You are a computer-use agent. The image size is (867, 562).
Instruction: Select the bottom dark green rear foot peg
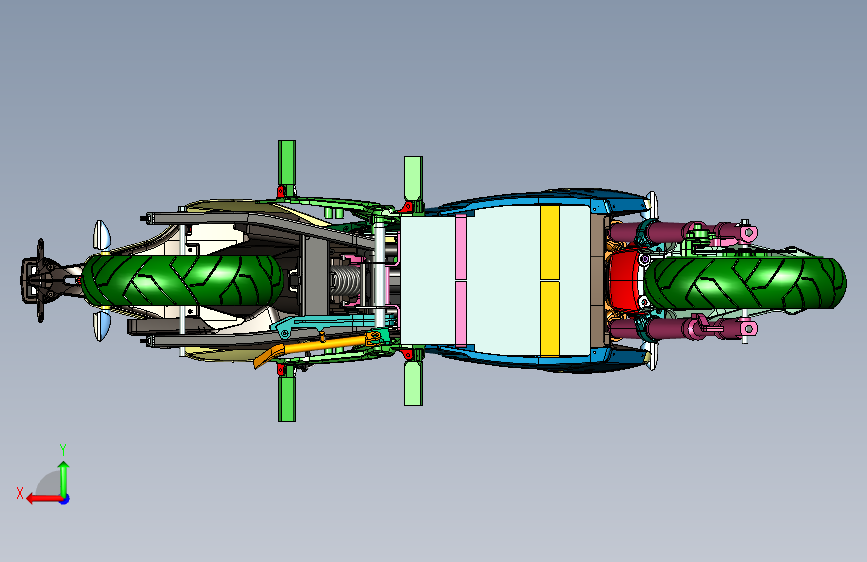(x=286, y=399)
